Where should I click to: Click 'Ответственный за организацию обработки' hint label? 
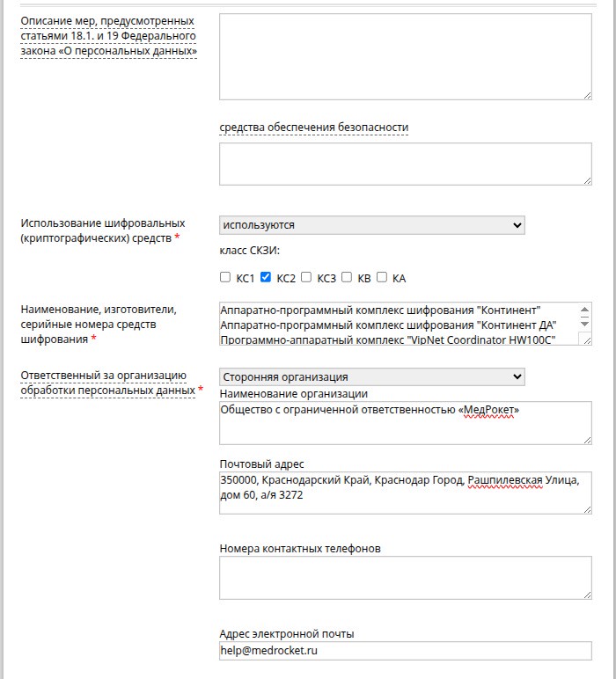point(108,383)
